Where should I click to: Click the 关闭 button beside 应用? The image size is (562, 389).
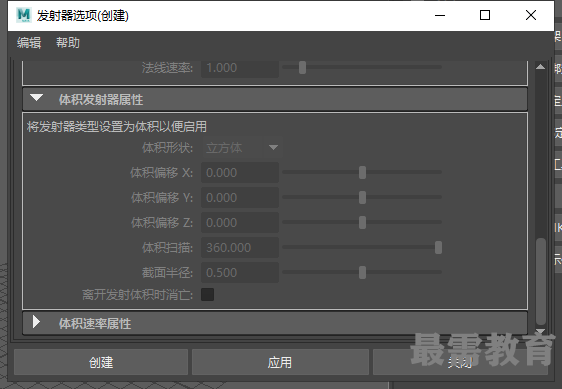(x=460, y=362)
